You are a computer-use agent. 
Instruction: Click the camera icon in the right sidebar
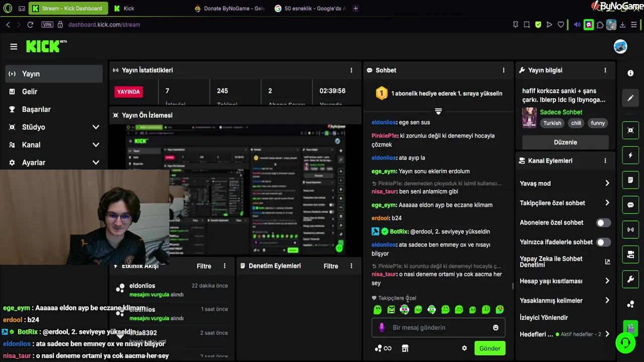pyautogui.click(x=630, y=255)
